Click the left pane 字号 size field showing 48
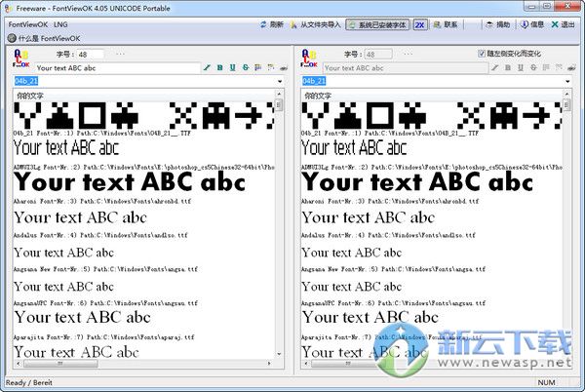Screen dimensions: 585x392 tap(91, 55)
